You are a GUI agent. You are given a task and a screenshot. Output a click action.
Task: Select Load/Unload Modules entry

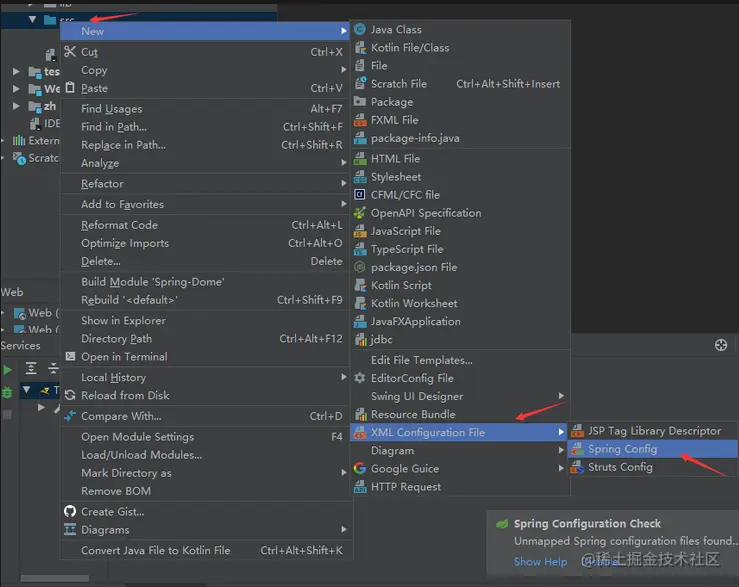pos(205,455)
